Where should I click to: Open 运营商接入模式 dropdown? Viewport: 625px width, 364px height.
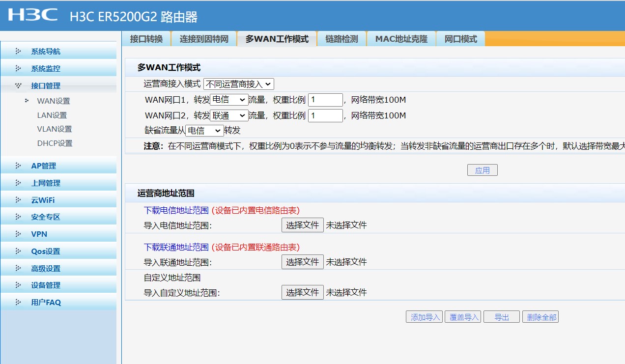238,84
